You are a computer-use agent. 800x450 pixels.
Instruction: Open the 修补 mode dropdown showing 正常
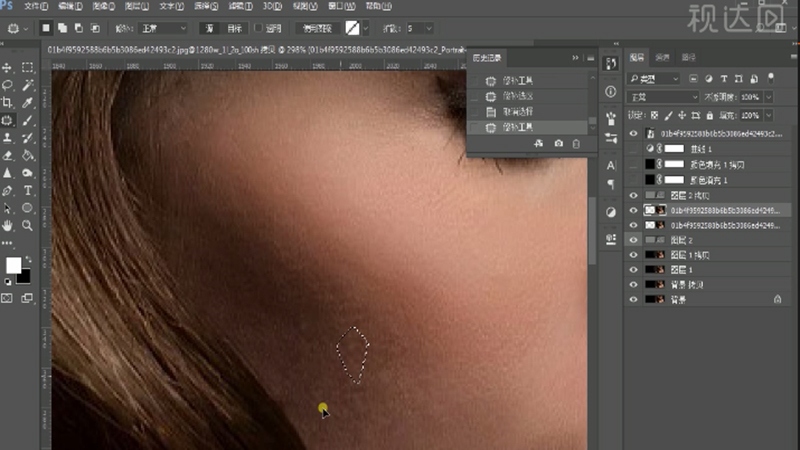tap(163, 29)
